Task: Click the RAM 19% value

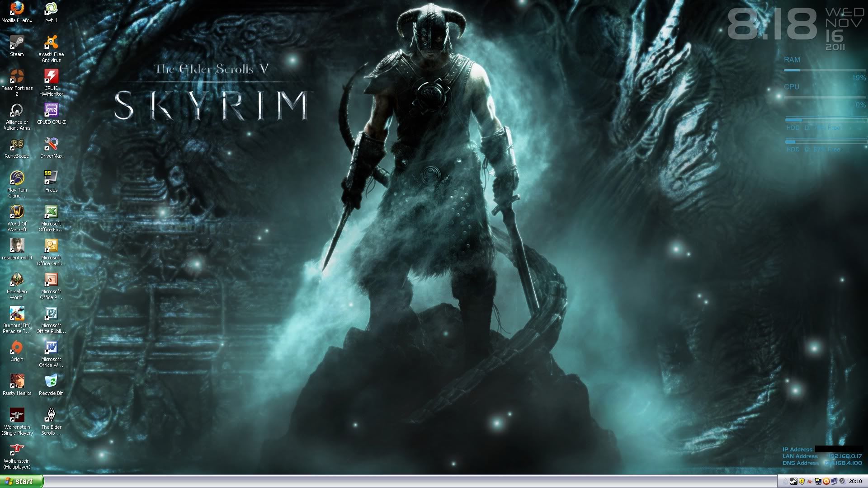Action: tap(859, 78)
